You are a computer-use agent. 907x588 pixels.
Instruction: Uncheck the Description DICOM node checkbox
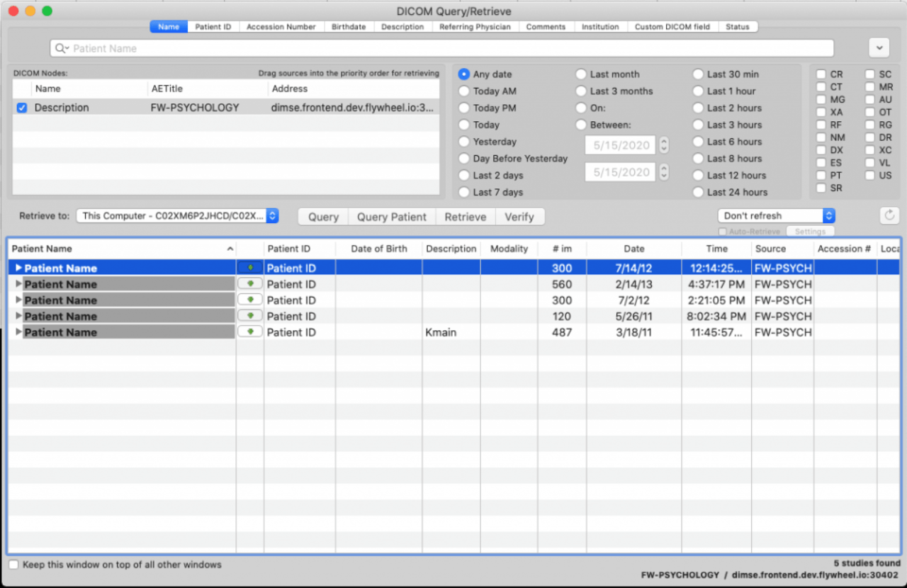[x=21, y=107]
